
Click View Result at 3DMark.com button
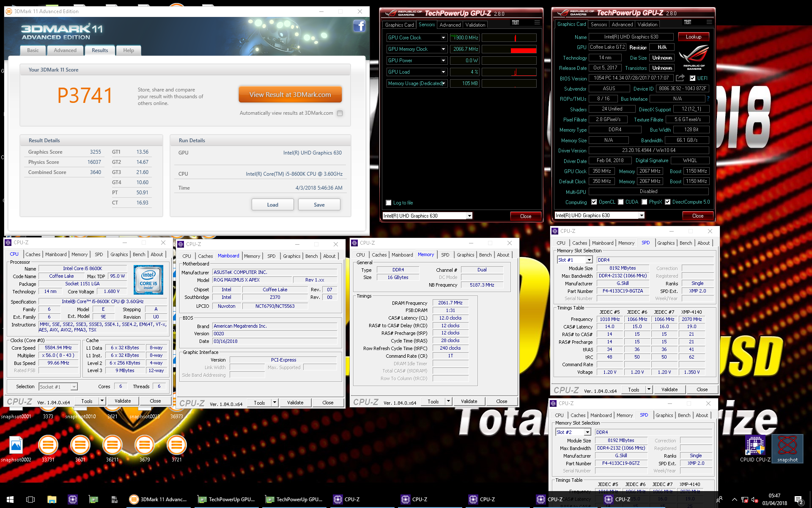coord(290,95)
